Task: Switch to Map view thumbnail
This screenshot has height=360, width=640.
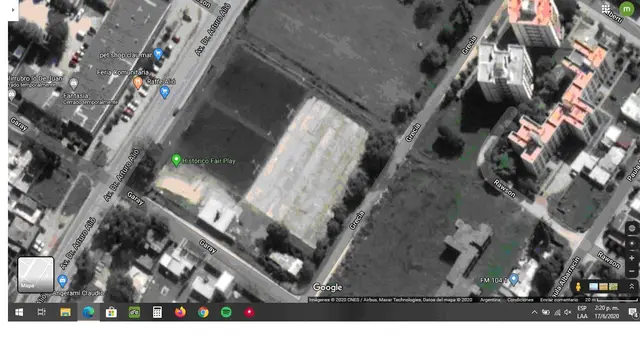Action: tap(36, 274)
